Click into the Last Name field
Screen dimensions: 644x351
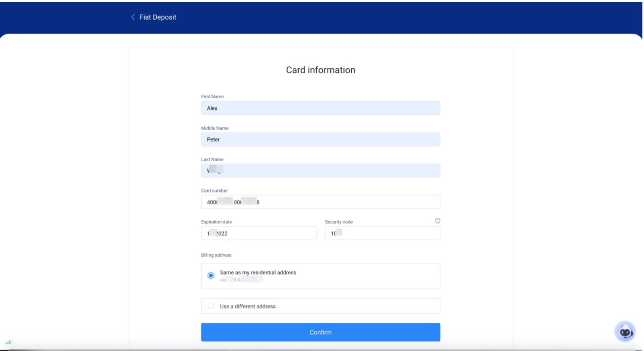coord(320,171)
